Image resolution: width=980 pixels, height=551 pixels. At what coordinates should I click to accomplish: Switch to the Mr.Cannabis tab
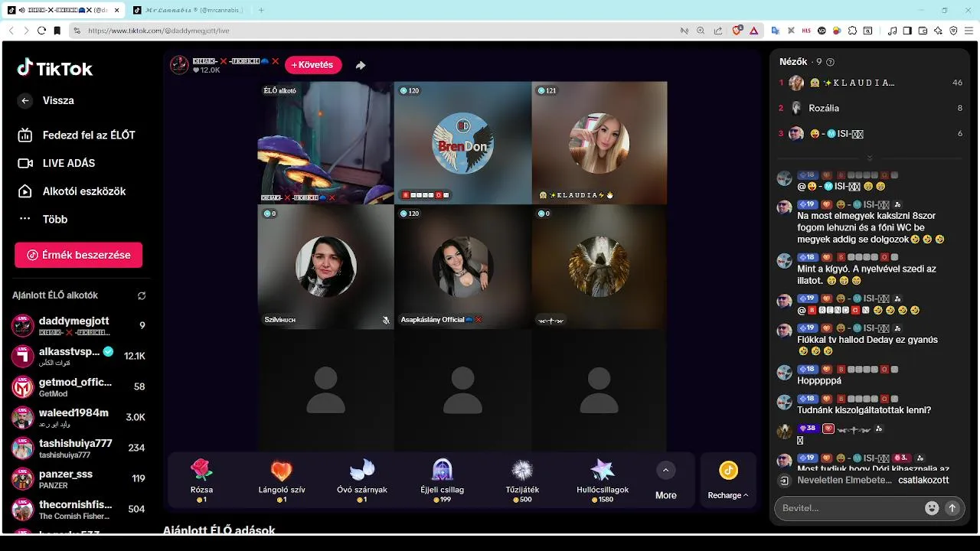(189, 10)
